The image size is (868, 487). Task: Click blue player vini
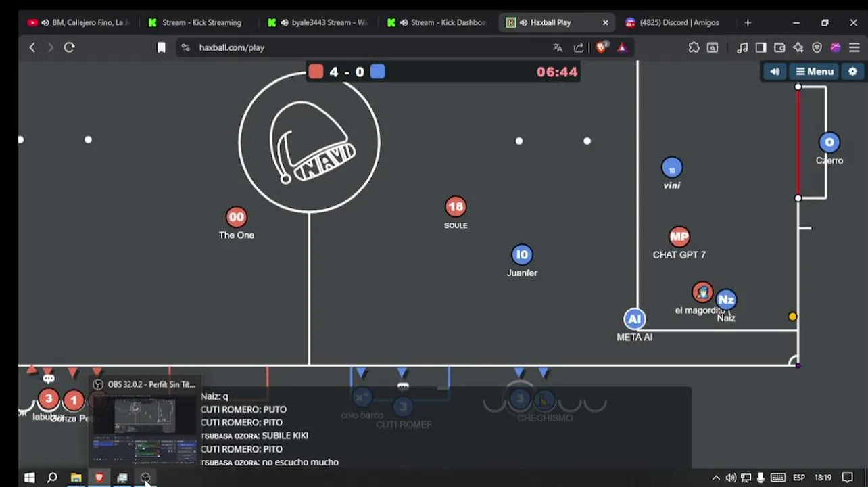pyautogui.click(x=672, y=168)
